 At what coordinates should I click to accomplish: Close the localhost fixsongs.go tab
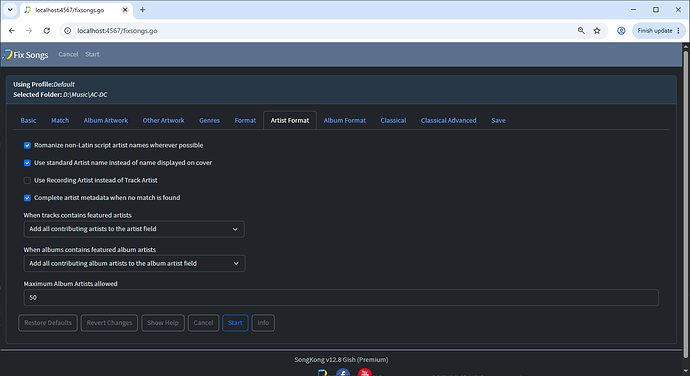tap(125, 10)
